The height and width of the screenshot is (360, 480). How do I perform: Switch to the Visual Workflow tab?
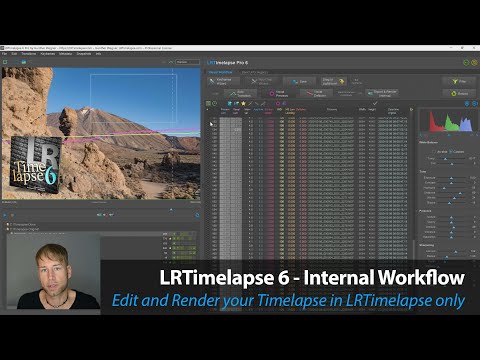pos(220,72)
